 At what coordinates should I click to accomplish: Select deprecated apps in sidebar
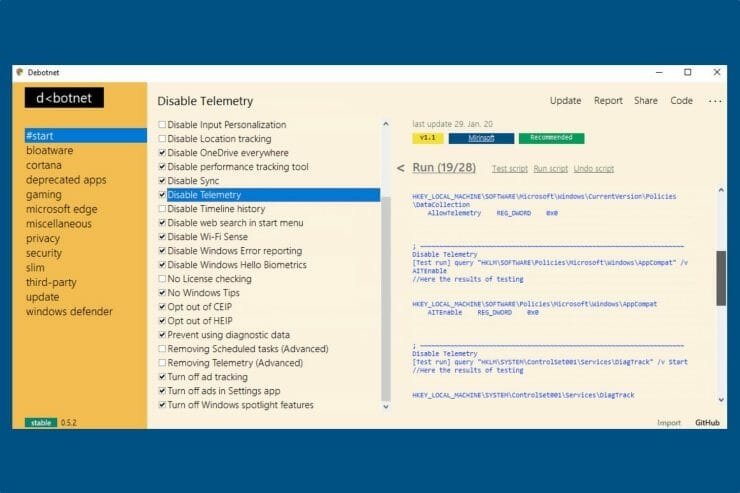[66, 180]
